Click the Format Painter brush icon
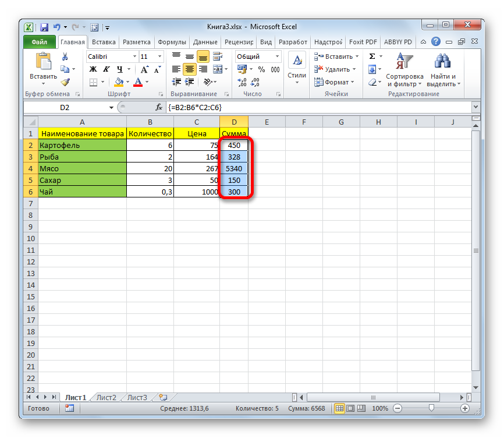 [x=65, y=82]
